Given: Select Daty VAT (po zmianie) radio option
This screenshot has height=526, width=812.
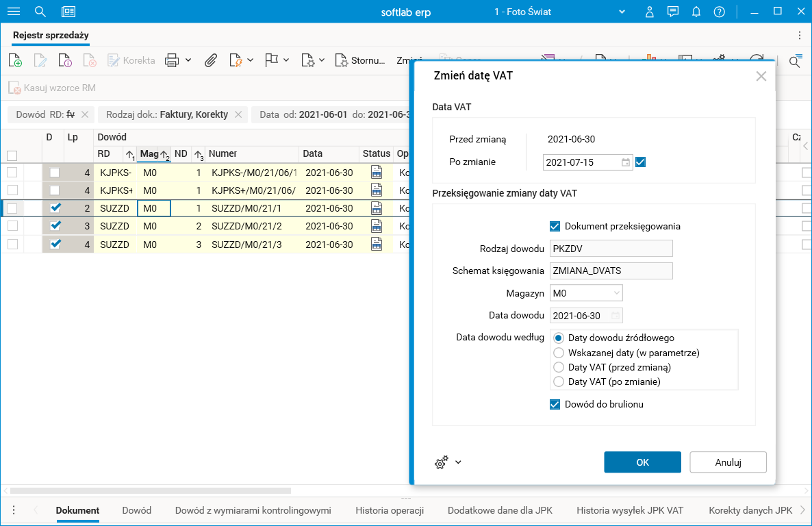Looking at the screenshot, I should [x=559, y=381].
